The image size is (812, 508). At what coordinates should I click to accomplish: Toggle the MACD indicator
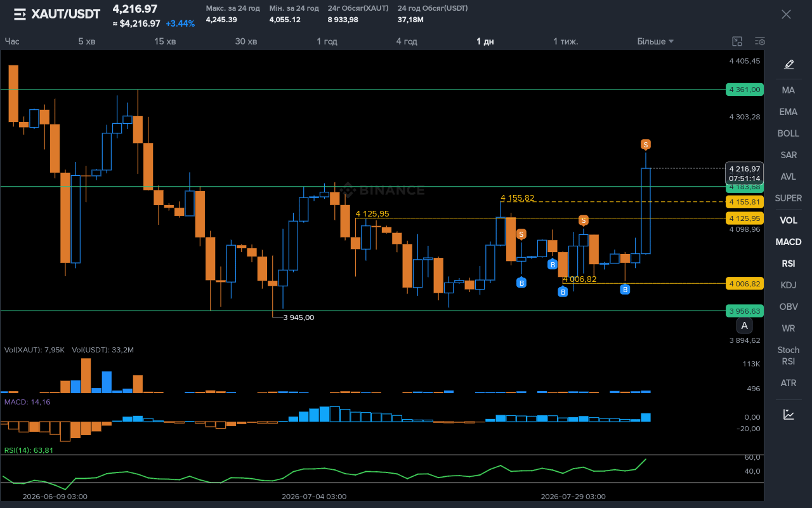[x=789, y=242]
